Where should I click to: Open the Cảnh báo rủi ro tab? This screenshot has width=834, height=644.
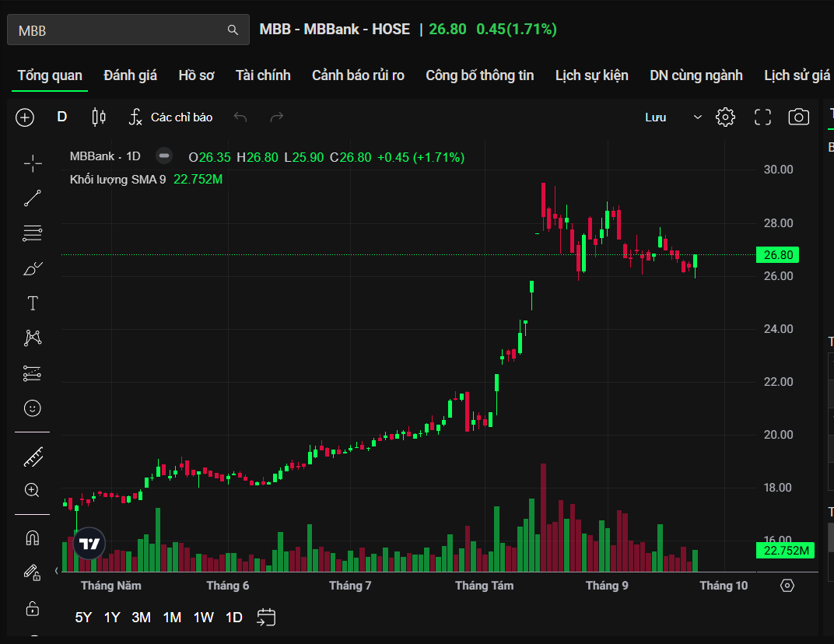click(x=358, y=75)
